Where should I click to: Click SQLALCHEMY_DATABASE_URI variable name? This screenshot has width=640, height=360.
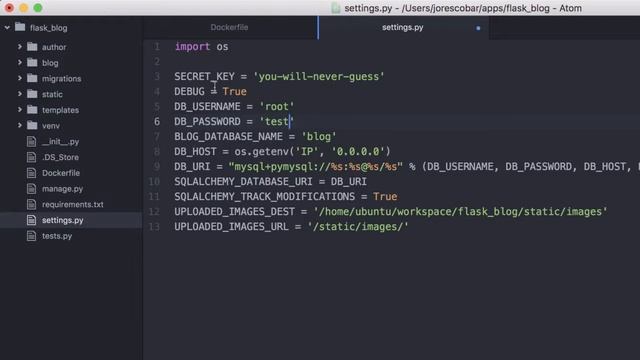tap(243, 182)
